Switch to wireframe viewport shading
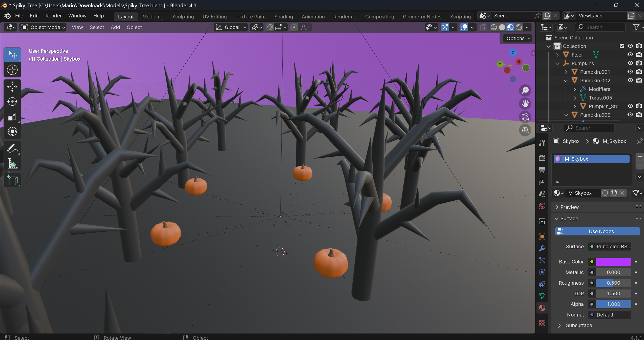 pos(493,27)
